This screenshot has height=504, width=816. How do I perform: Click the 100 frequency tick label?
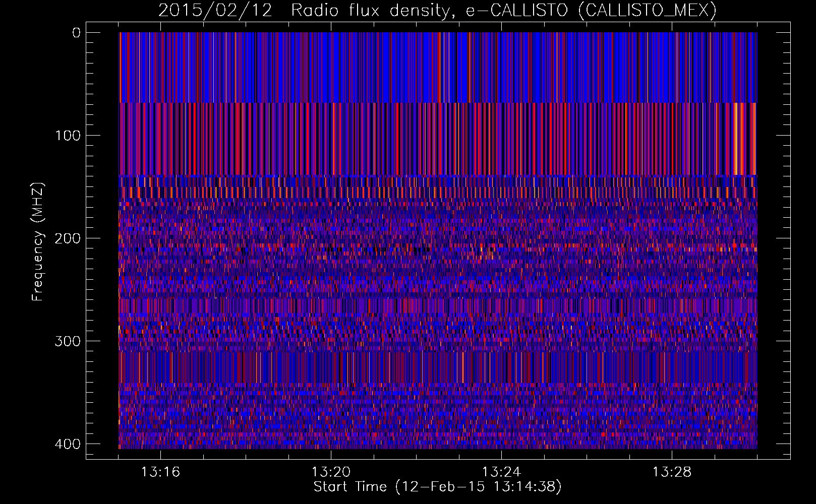67,136
